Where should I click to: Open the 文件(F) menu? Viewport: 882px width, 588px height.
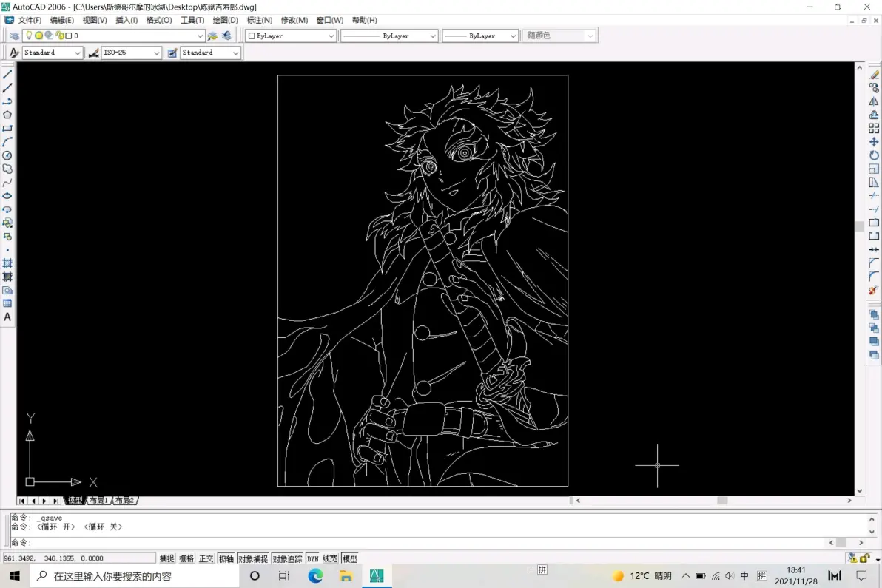pos(30,20)
